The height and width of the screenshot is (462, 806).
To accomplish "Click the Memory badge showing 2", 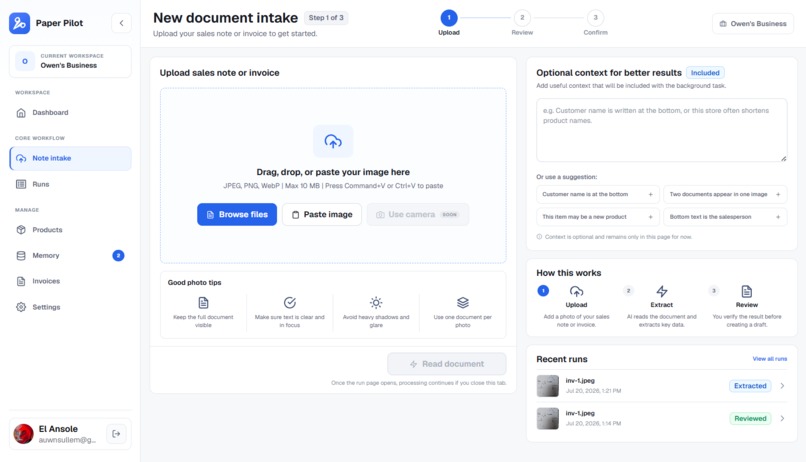I will 118,255.
